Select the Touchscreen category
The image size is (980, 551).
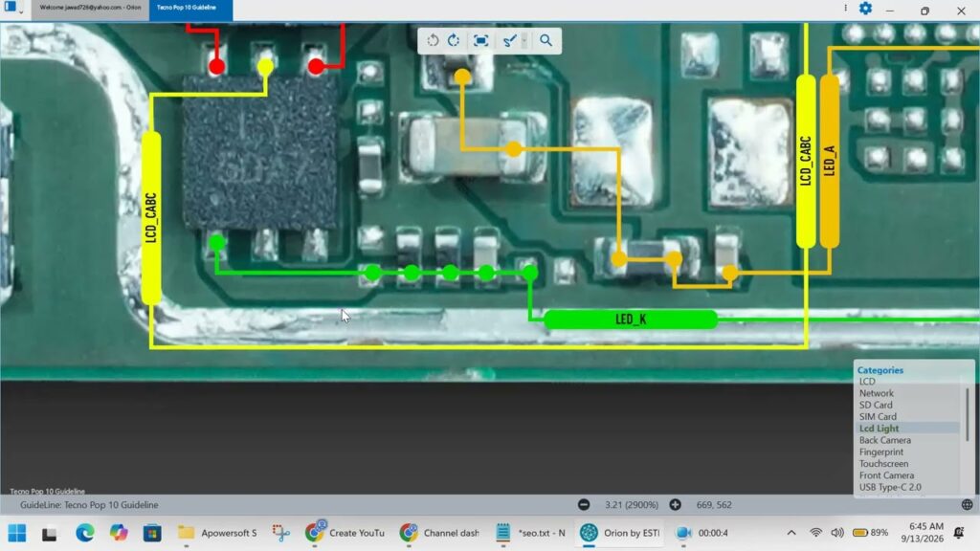(883, 464)
